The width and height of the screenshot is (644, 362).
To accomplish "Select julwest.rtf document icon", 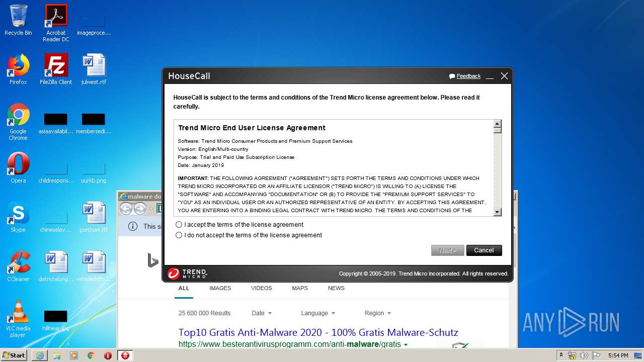I will 94,69.
